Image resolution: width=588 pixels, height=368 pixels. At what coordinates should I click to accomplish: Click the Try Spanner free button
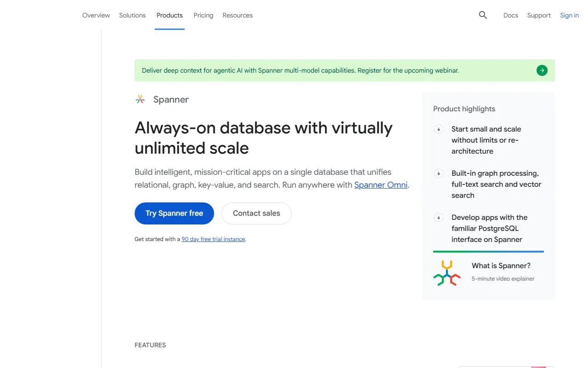click(x=174, y=213)
